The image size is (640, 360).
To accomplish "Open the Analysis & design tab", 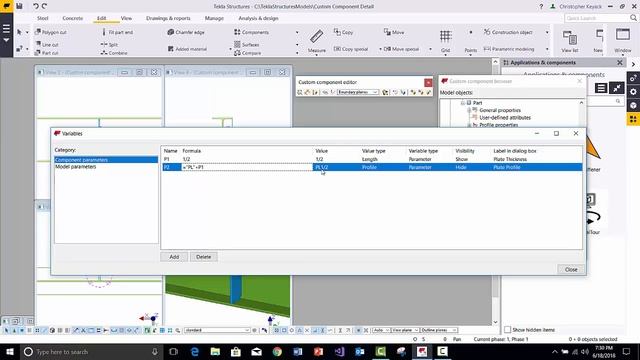I will (258, 18).
